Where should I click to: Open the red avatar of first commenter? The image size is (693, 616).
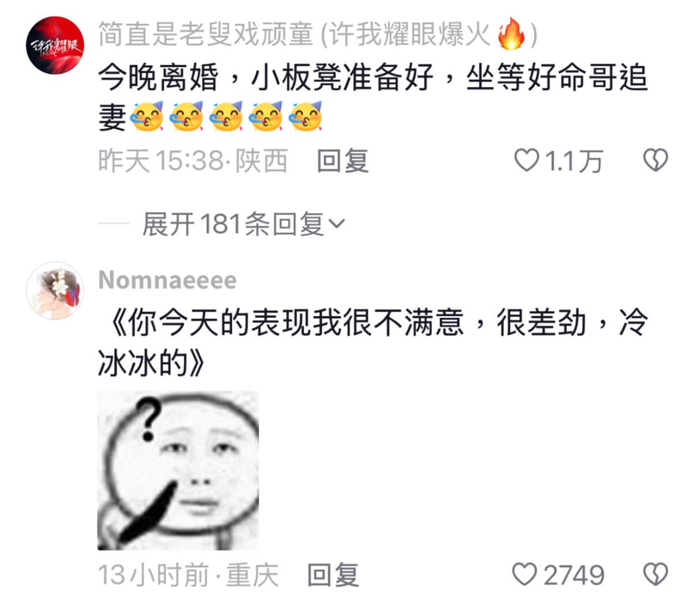click(x=55, y=45)
